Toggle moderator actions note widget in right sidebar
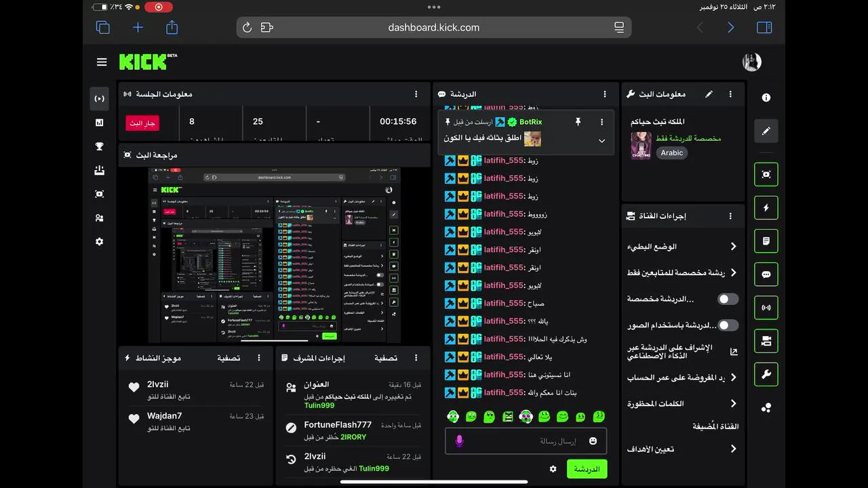The height and width of the screenshot is (488, 868). (x=766, y=241)
